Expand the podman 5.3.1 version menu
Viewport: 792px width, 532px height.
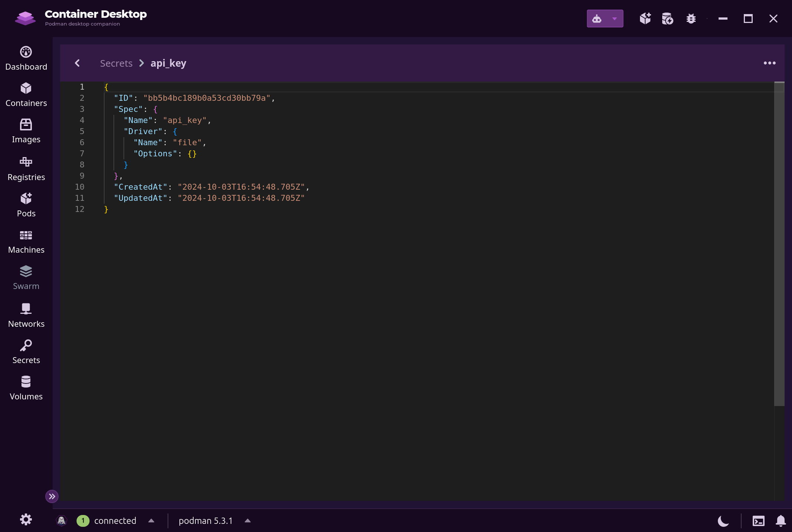point(248,521)
